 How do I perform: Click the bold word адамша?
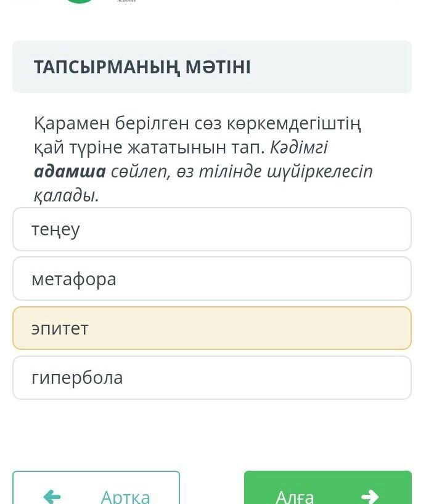[70, 171]
